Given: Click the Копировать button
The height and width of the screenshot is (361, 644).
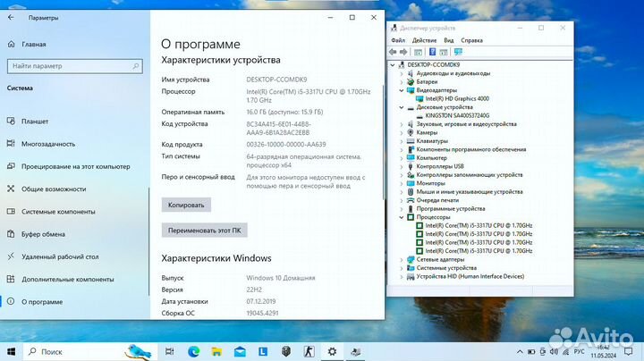Looking at the screenshot, I should 186,206.
